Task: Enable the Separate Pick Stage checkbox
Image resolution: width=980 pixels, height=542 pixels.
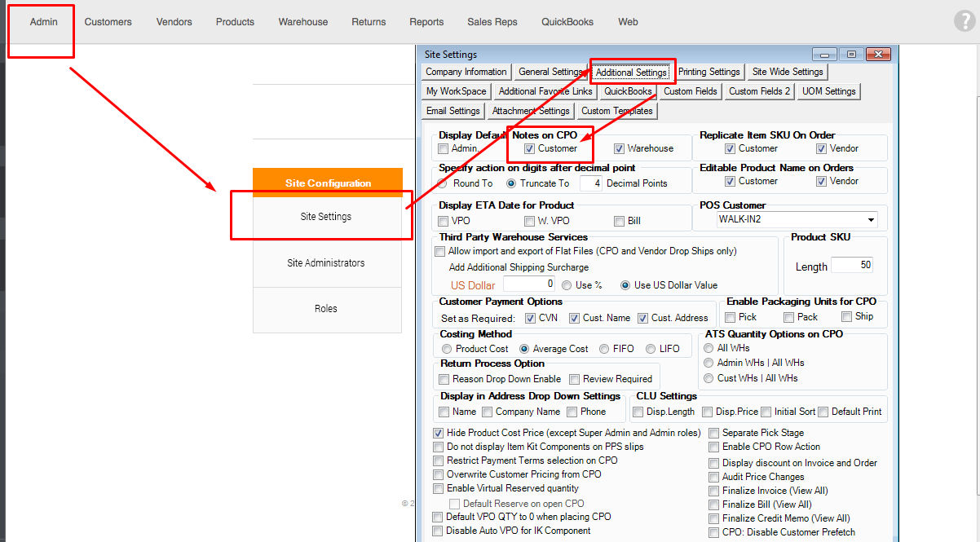Action: coord(714,433)
